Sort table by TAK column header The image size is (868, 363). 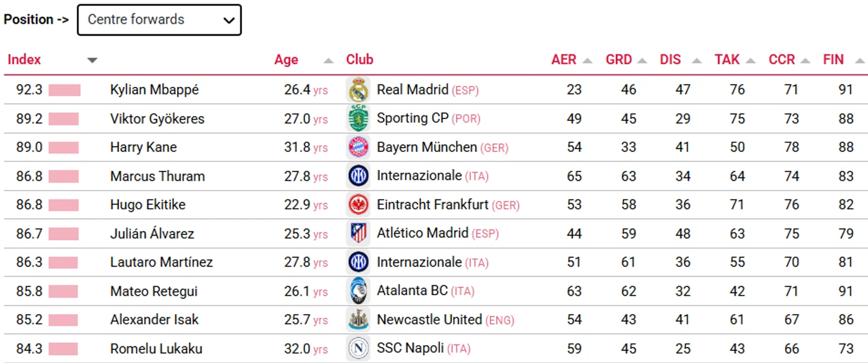point(727,60)
